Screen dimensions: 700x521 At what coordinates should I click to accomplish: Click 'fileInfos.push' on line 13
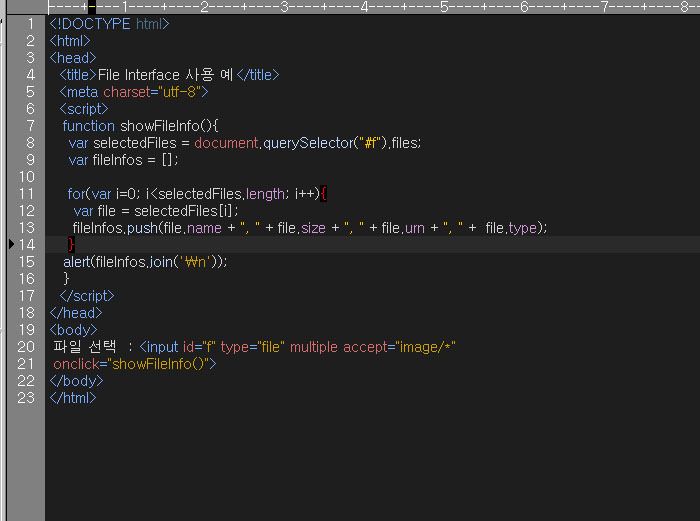115,228
